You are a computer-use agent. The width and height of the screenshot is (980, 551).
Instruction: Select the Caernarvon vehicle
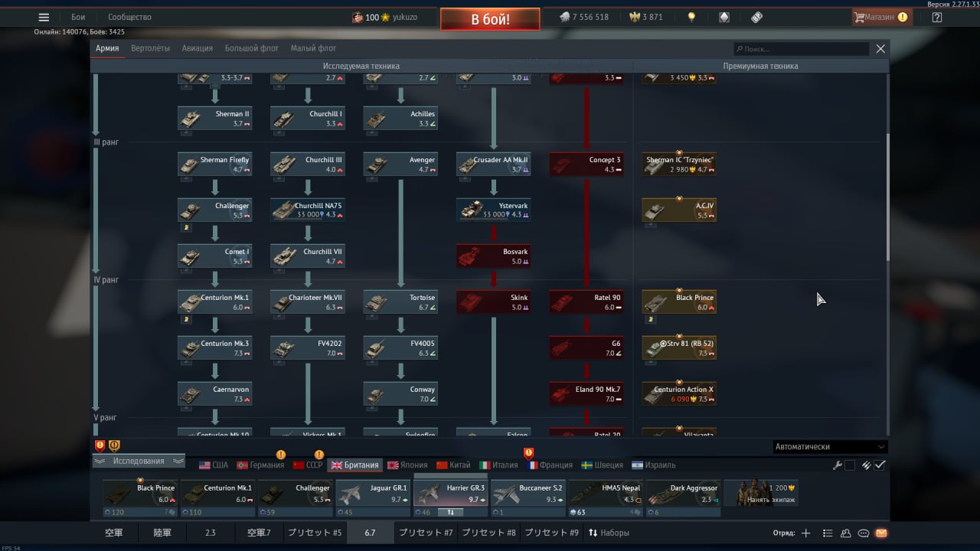click(x=215, y=394)
